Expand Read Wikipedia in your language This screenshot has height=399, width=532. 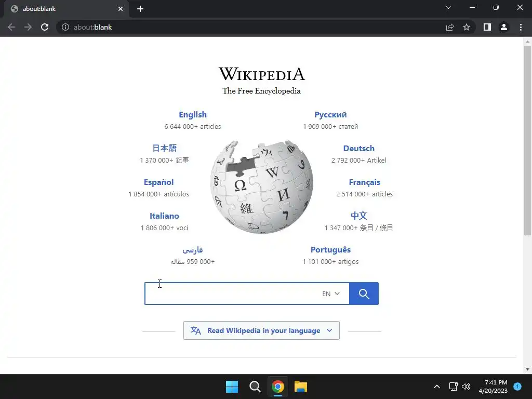click(261, 330)
